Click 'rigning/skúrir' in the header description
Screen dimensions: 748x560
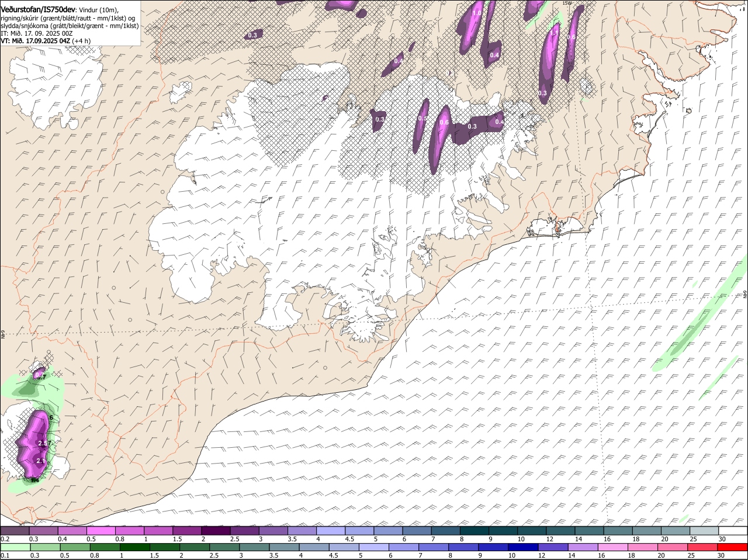19,18
